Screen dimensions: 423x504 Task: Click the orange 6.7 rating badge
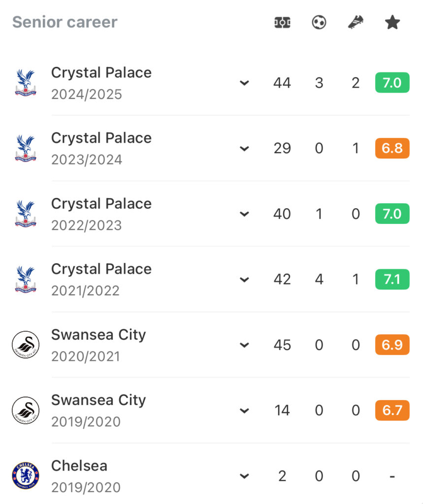point(392,410)
